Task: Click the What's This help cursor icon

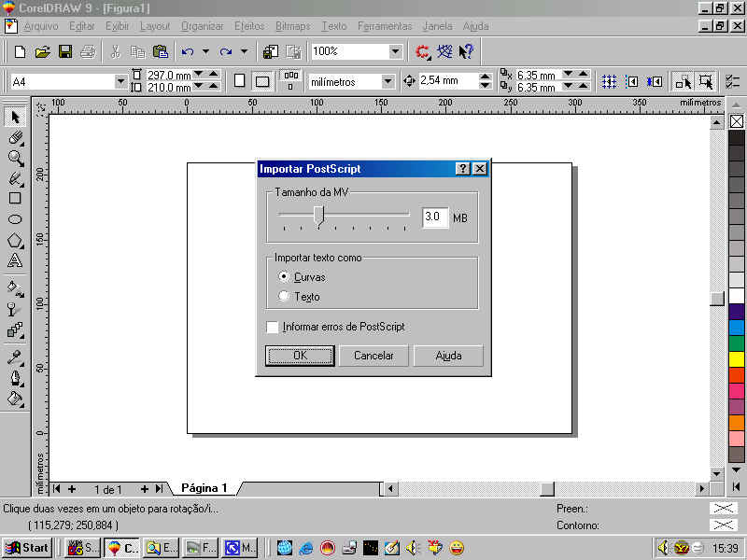Action: 466,51
